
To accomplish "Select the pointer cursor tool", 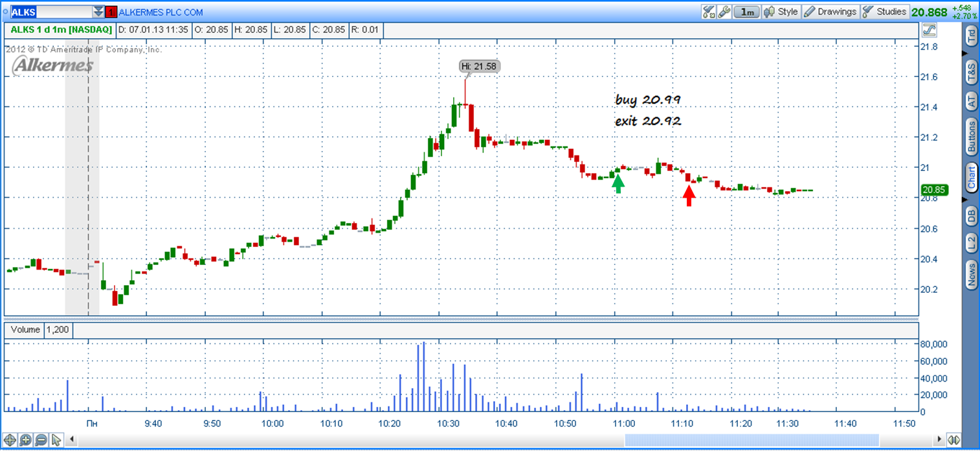I will (56, 439).
